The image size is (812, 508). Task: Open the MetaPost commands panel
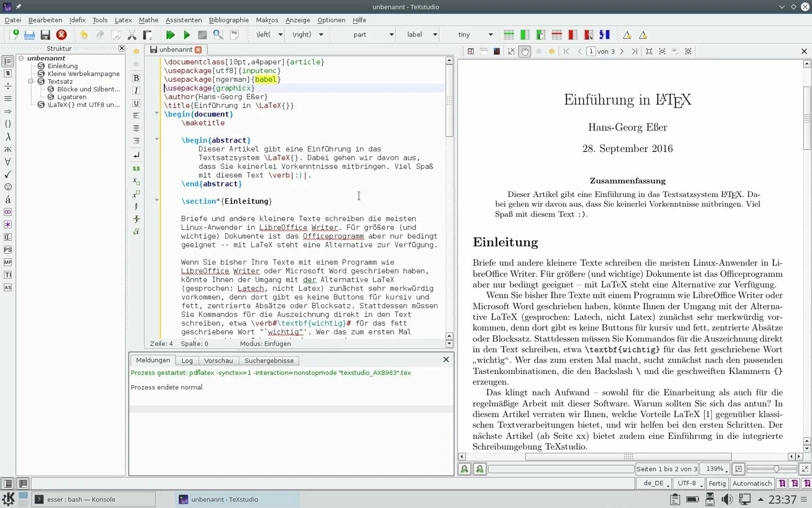coord(8,262)
